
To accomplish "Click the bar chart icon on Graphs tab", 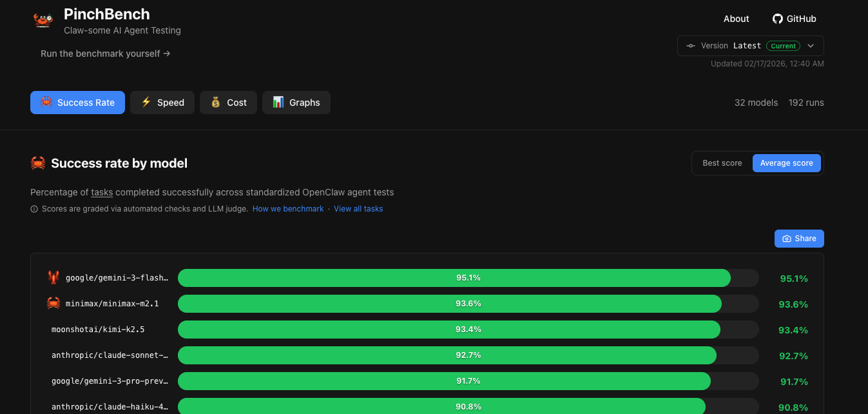I will 278,102.
